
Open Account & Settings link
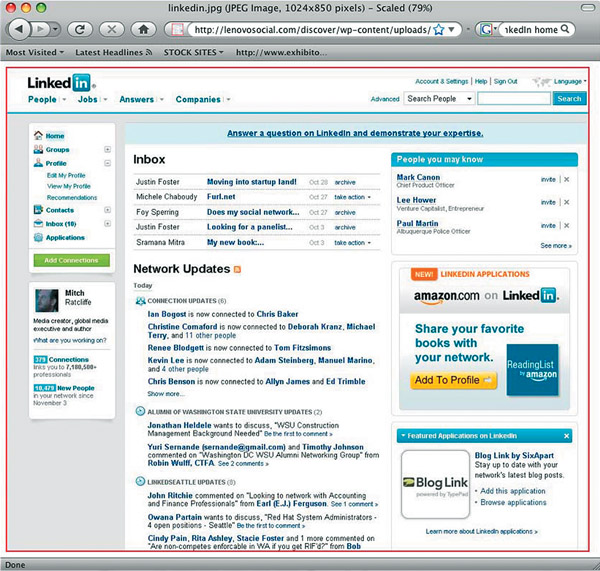tap(442, 81)
